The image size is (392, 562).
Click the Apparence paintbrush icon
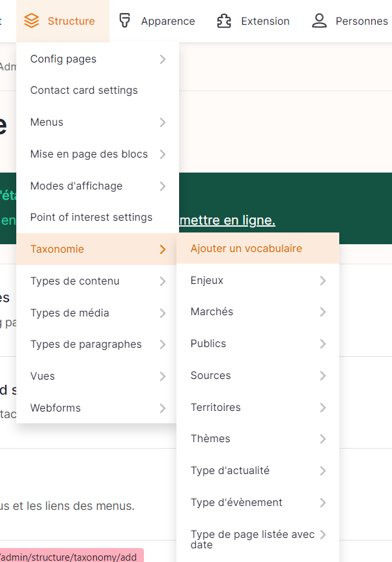click(x=125, y=21)
